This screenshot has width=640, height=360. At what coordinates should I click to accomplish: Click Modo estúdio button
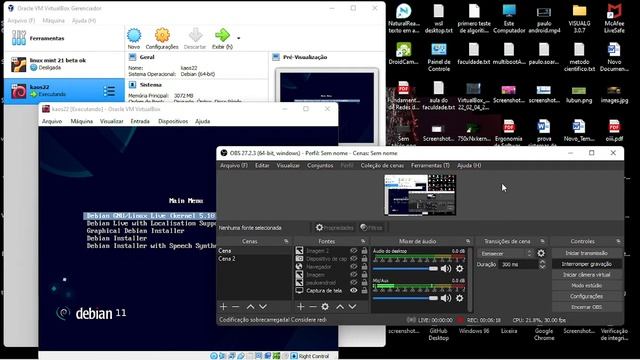point(587,285)
